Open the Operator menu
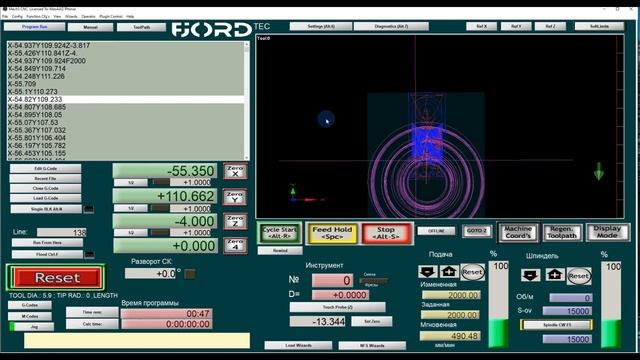 88,16
